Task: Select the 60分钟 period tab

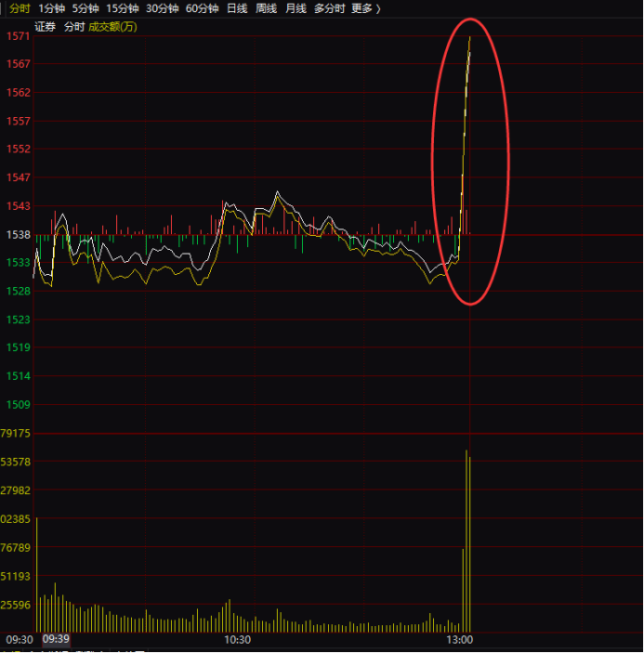Action: tap(202, 8)
